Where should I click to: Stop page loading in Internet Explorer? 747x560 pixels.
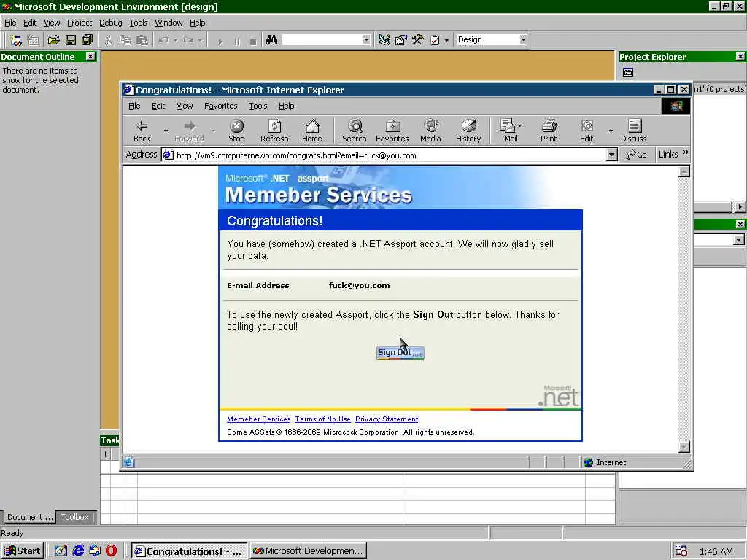click(x=236, y=131)
